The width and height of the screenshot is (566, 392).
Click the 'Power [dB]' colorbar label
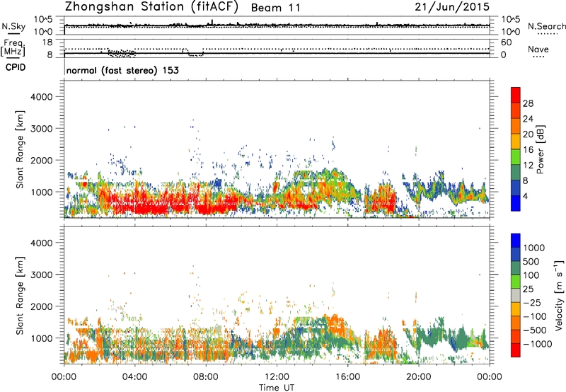pyautogui.click(x=541, y=149)
